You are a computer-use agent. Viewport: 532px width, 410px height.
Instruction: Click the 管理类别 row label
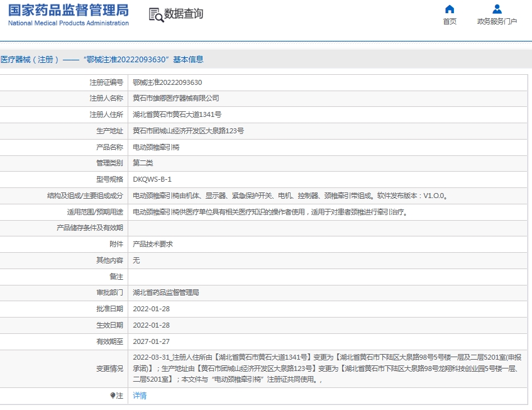(x=109, y=163)
